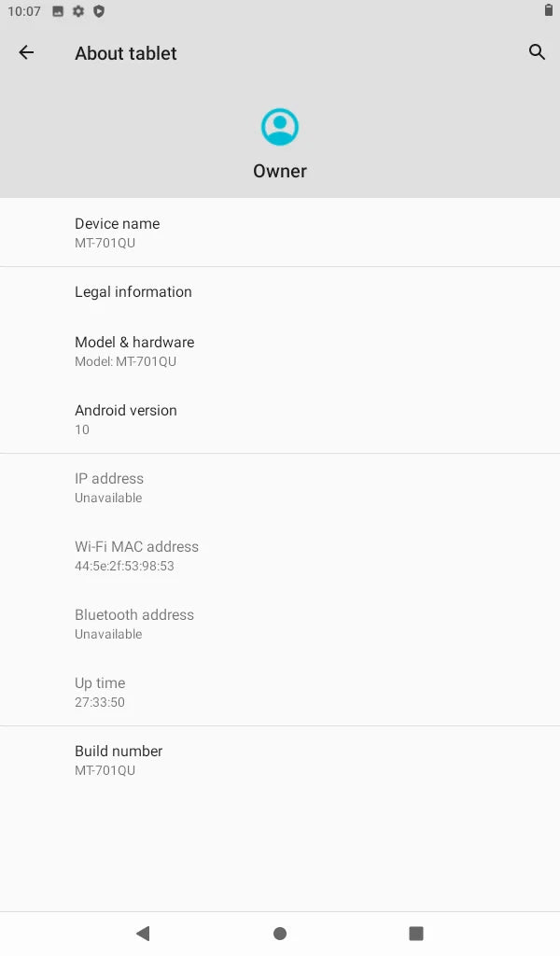Tap the Bluetooth address entry
The width and height of the screenshot is (560, 956).
point(280,623)
